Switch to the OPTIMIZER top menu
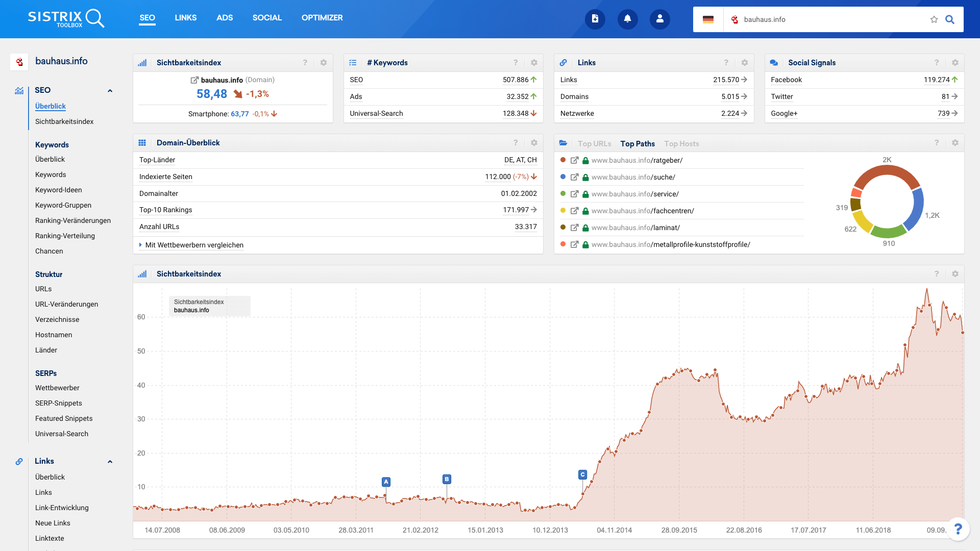Screen dimensions: 980x551 322,18
